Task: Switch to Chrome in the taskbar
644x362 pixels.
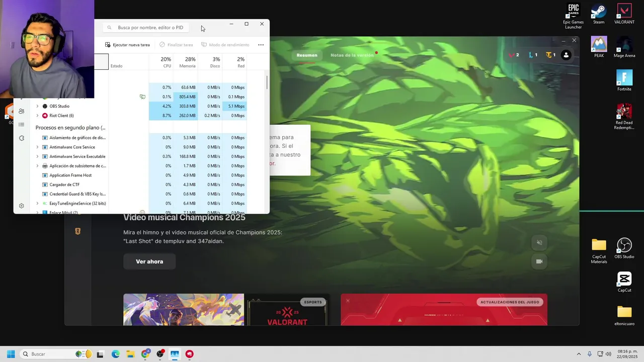Action: point(145,354)
